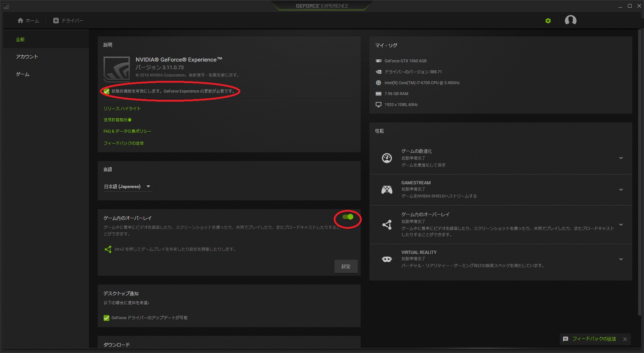The width and height of the screenshot is (644, 353).
Task: Dismiss the feedback popup with X
Action: click(625, 339)
